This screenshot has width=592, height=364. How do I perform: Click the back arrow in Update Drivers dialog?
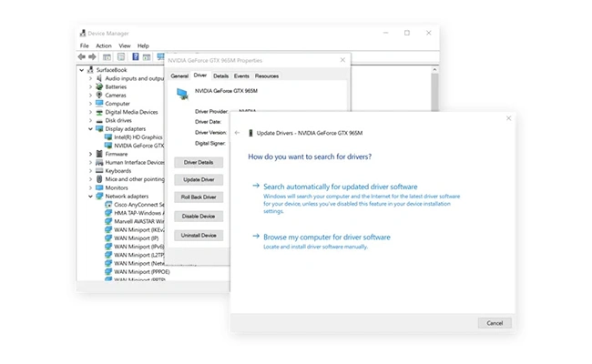pyautogui.click(x=237, y=132)
